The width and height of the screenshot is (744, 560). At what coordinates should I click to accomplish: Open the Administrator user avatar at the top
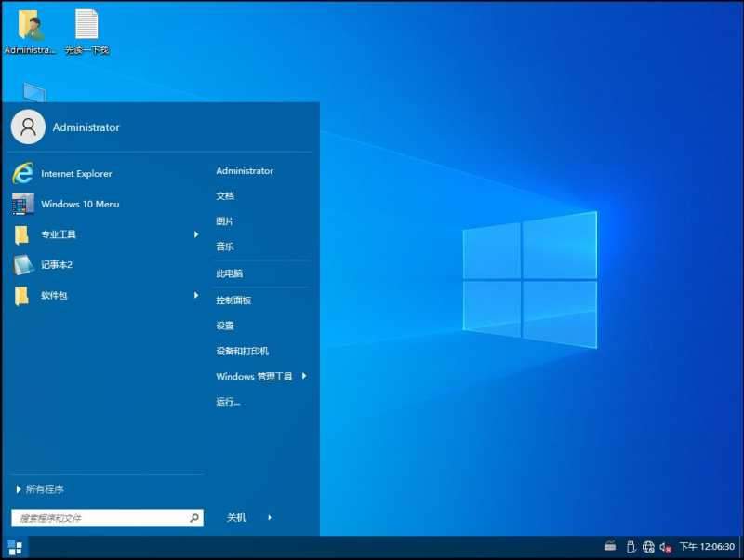pos(28,127)
